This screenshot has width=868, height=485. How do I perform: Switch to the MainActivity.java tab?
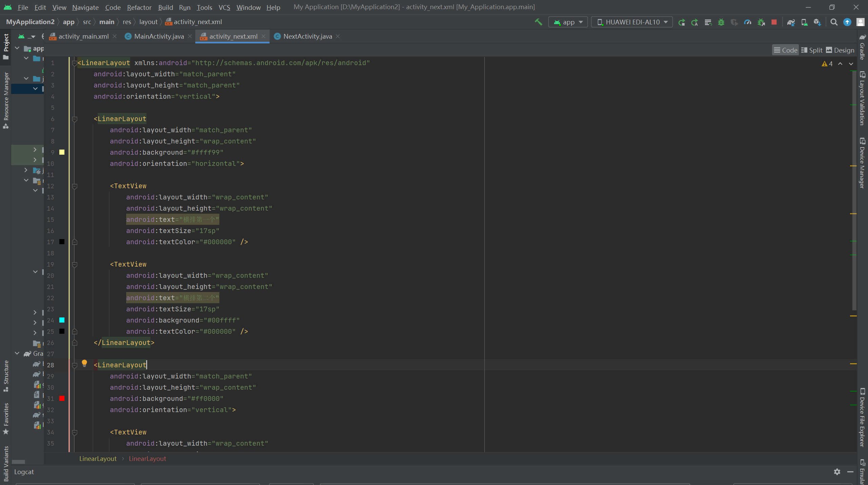click(x=159, y=36)
